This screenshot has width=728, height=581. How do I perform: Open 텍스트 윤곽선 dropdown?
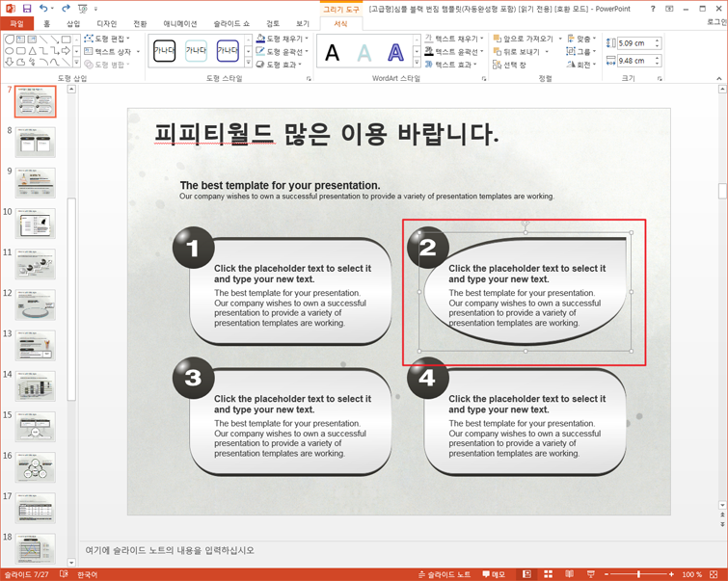click(x=454, y=51)
